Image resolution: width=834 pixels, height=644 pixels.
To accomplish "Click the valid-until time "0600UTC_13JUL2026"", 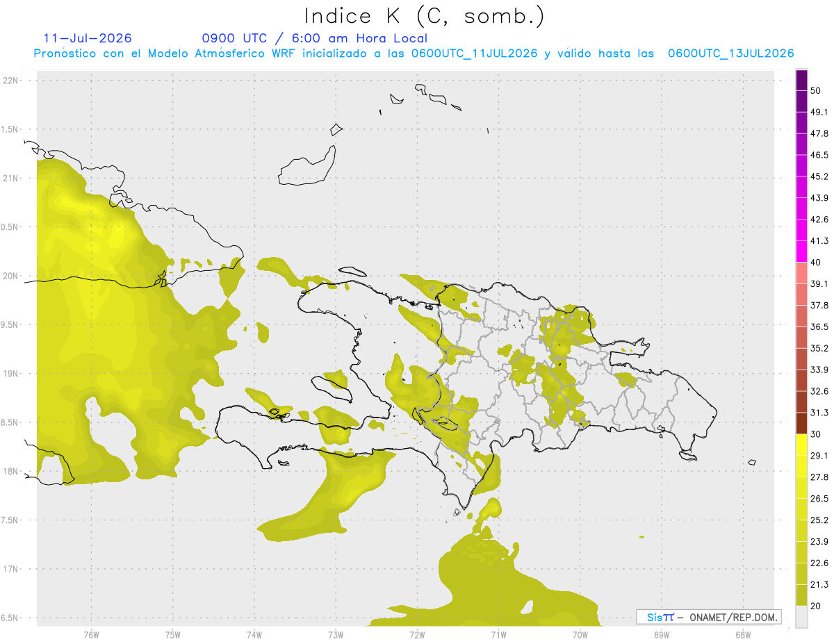I will point(730,53).
